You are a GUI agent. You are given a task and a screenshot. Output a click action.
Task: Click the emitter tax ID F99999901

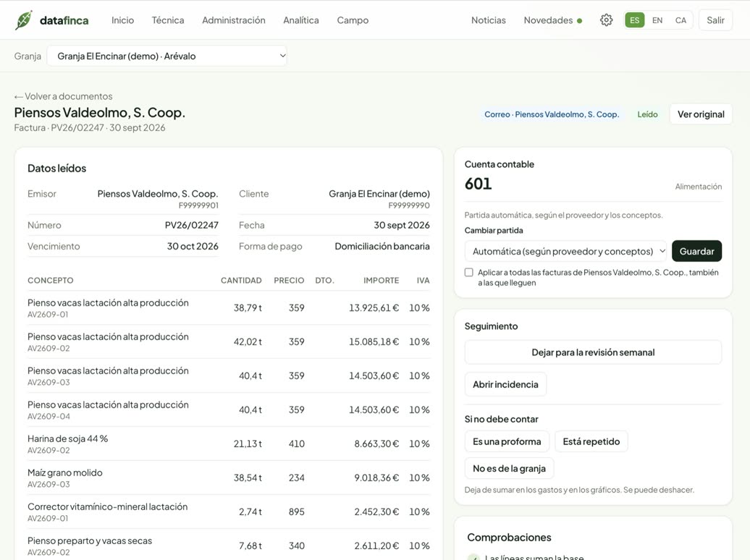click(x=198, y=205)
